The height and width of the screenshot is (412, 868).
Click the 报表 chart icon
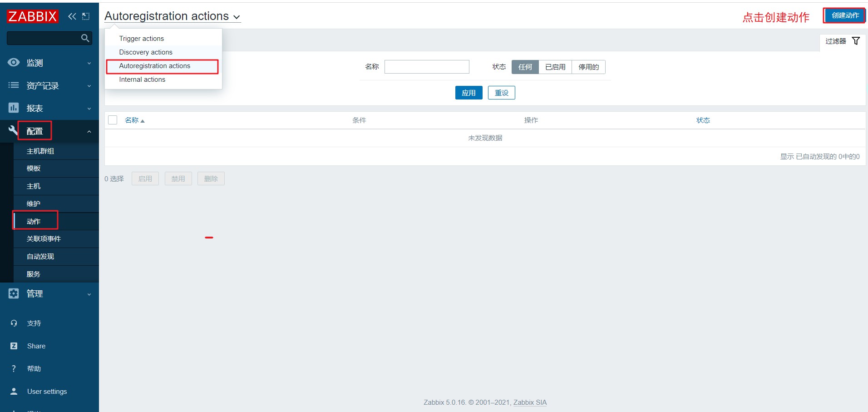[14, 108]
